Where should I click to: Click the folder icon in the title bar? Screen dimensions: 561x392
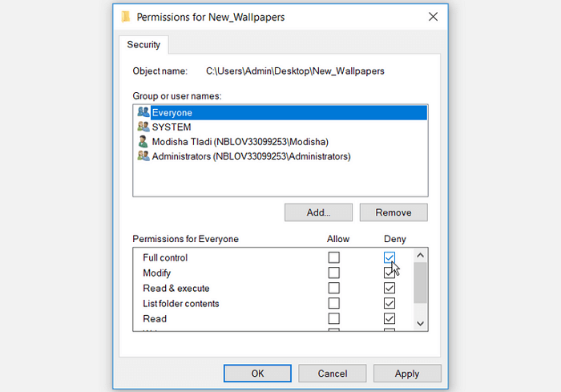tap(125, 17)
